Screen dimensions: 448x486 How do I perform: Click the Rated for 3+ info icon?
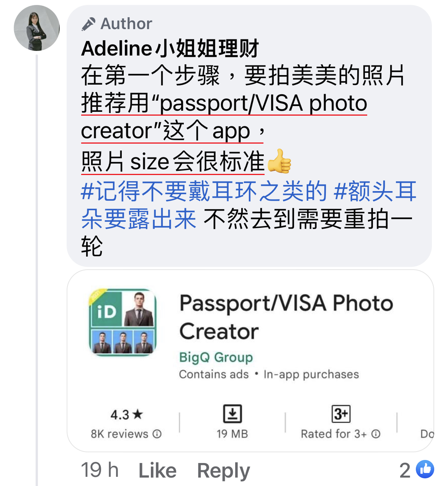click(376, 434)
